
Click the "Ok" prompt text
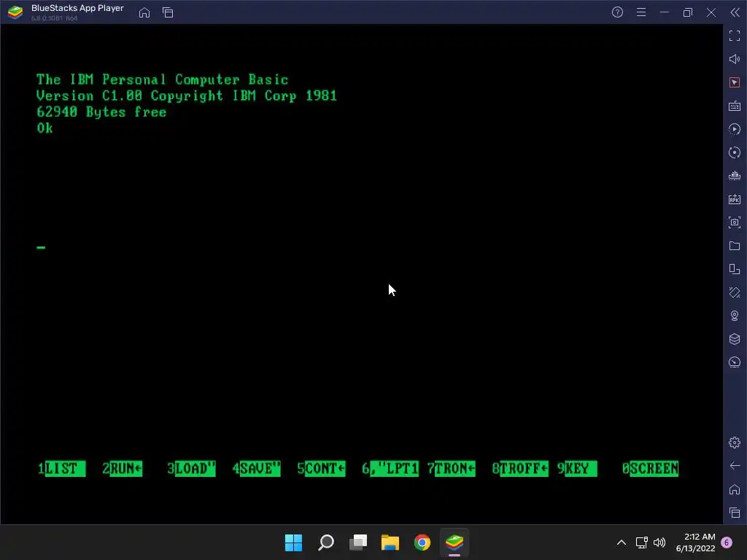(x=44, y=128)
